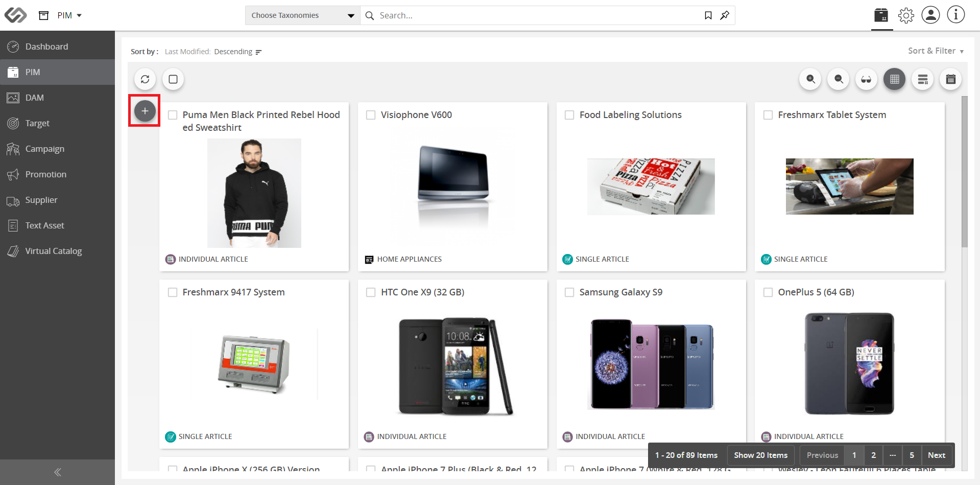Viewport: 980px width, 485px height.
Task: Click the pin icon in search bar
Action: pos(725,15)
